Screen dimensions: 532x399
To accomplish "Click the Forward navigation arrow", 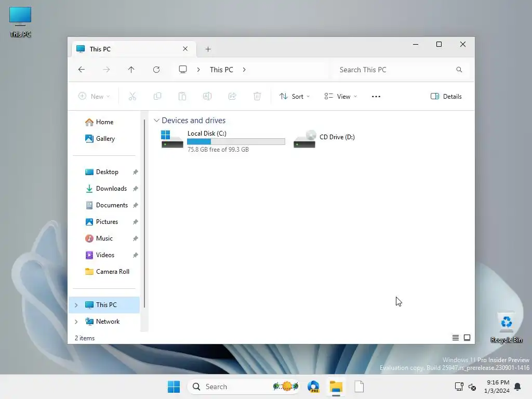I will pos(106,70).
